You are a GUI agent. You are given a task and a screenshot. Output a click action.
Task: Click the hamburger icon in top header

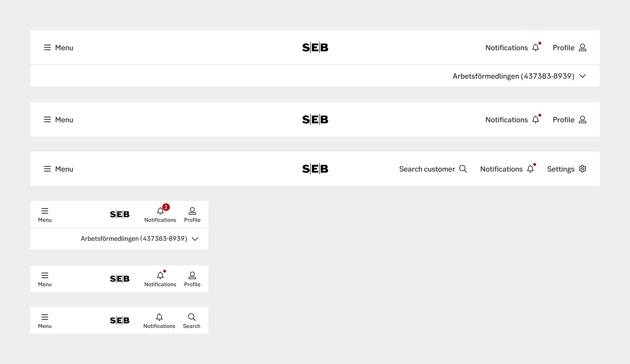(47, 47)
